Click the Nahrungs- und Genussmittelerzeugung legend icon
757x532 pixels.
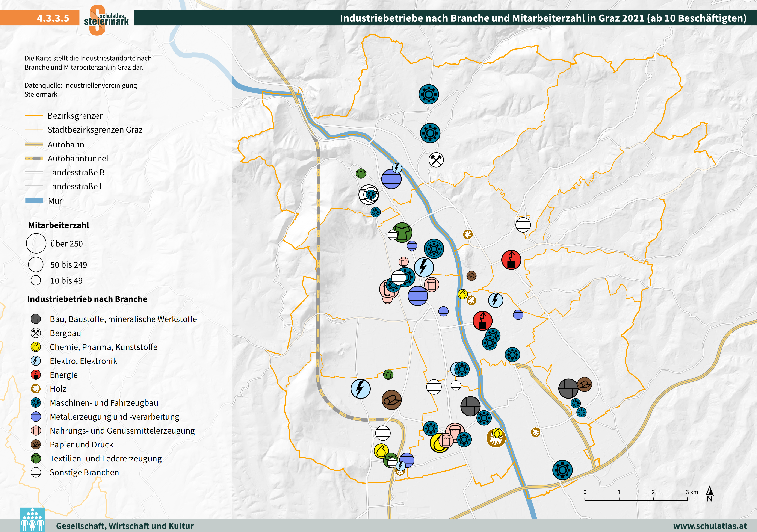coord(36,431)
